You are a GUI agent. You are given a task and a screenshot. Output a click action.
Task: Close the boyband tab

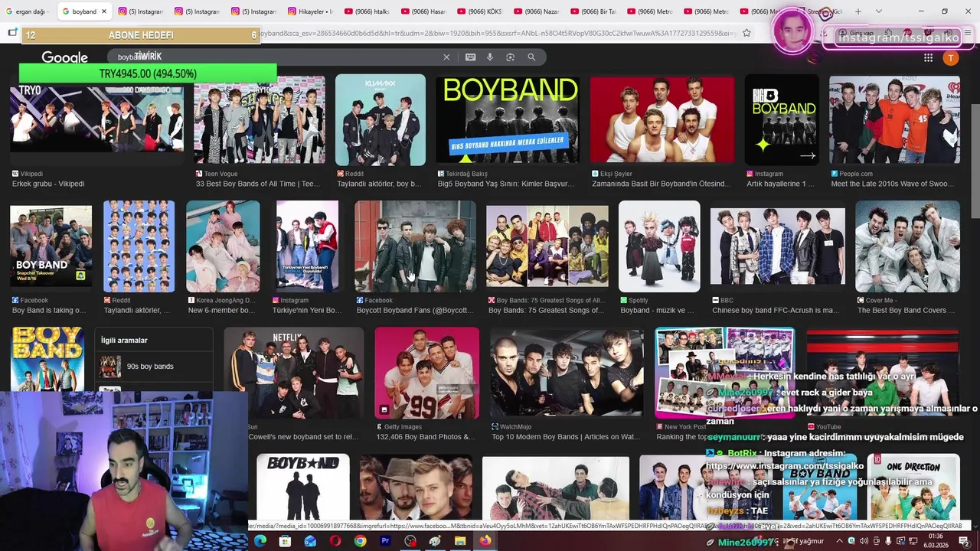click(103, 11)
